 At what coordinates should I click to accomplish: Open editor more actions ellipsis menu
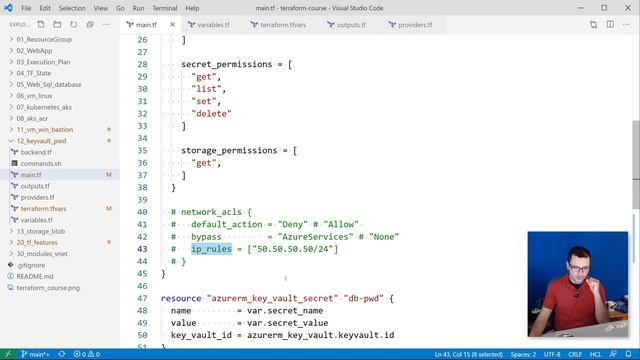(627, 24)
